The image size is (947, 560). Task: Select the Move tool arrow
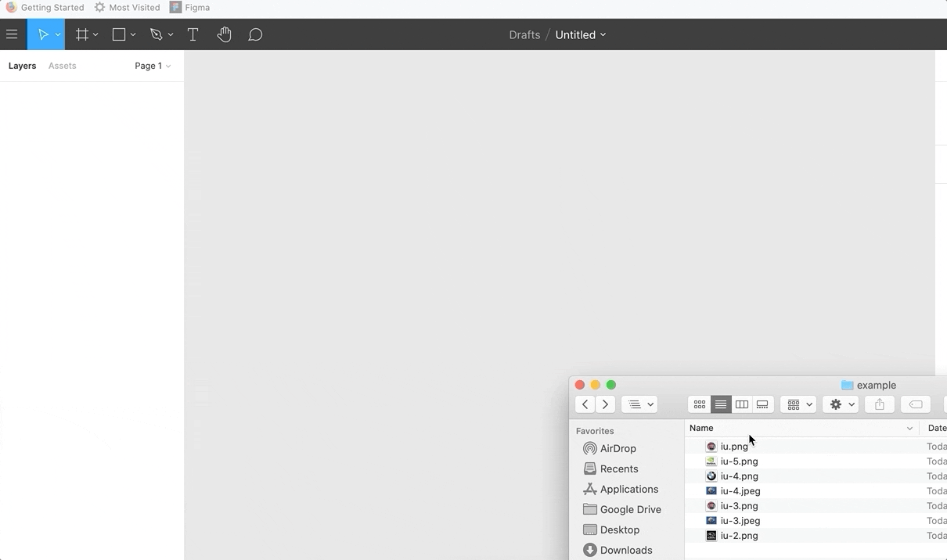point(43,34)
